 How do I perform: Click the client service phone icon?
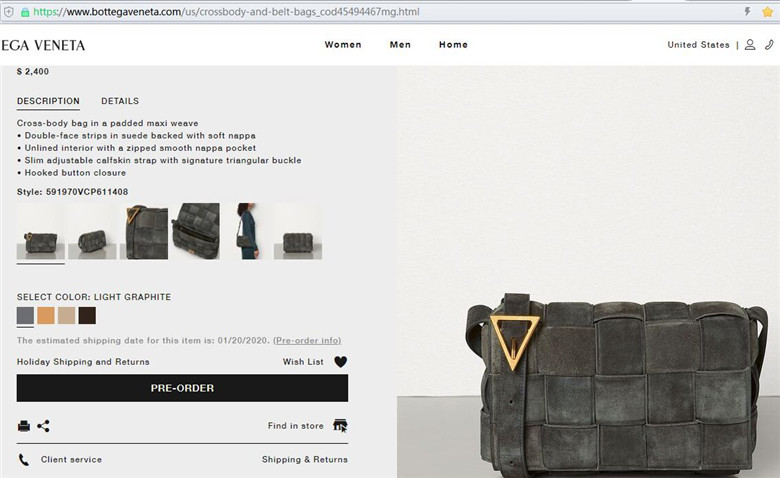[x=23, y=460]
